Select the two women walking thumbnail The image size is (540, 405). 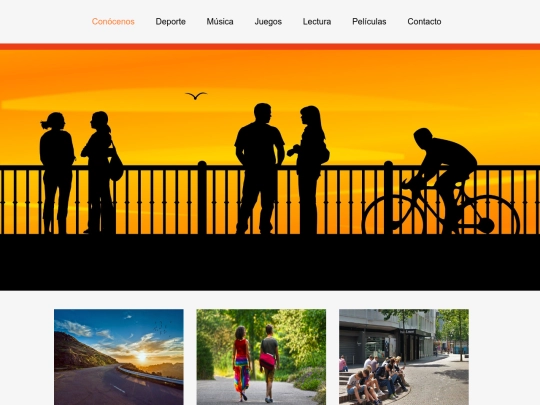tap(261, 357)
